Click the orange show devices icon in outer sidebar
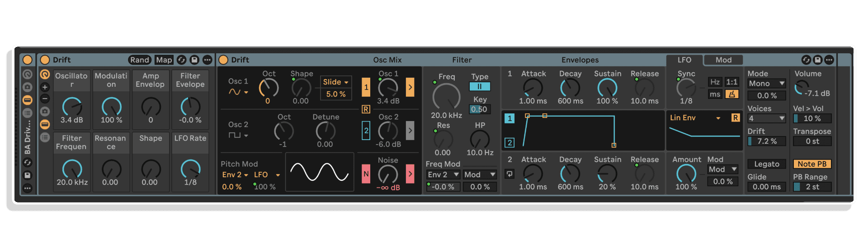This screenshot has width=868, height=249. pyautogui.click(x=28, y=100)
